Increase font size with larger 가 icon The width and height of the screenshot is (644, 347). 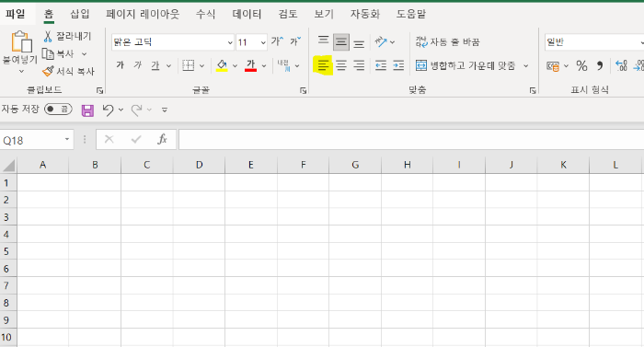pos(277,41)
